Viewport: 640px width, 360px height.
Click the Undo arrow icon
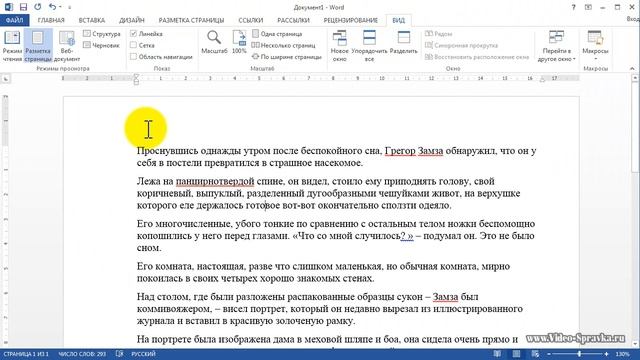52,7
